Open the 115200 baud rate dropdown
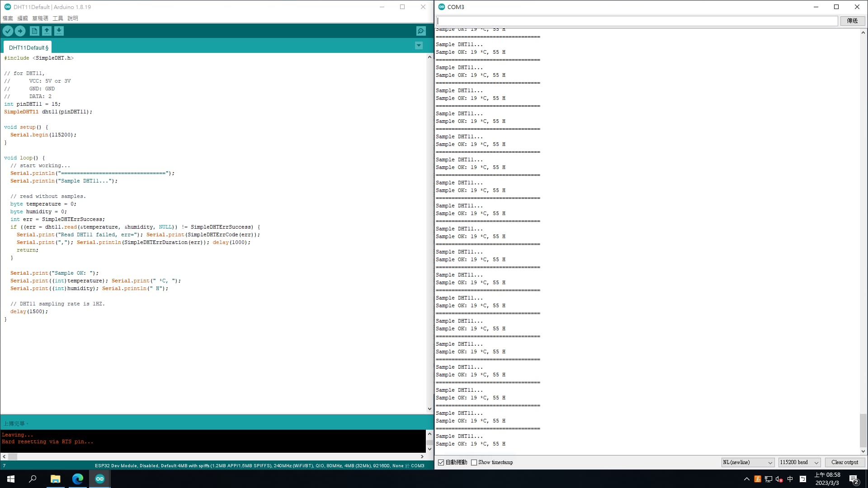 (x=799, y=462)
